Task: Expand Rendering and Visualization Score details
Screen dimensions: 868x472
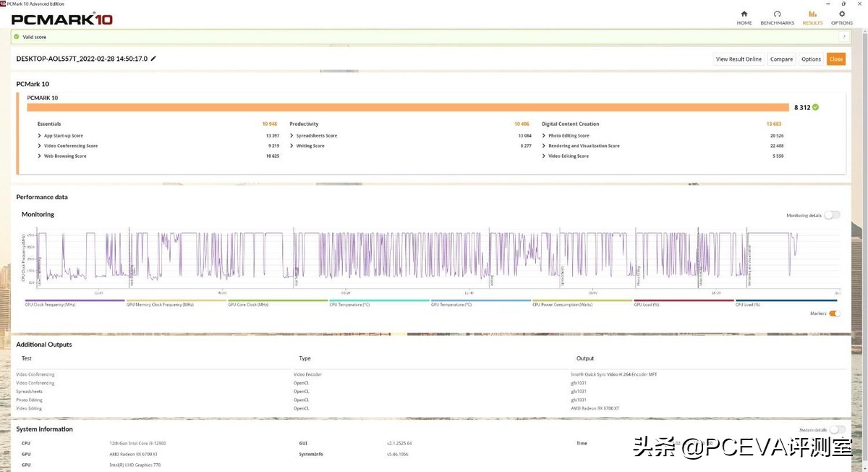Action: 544,146
